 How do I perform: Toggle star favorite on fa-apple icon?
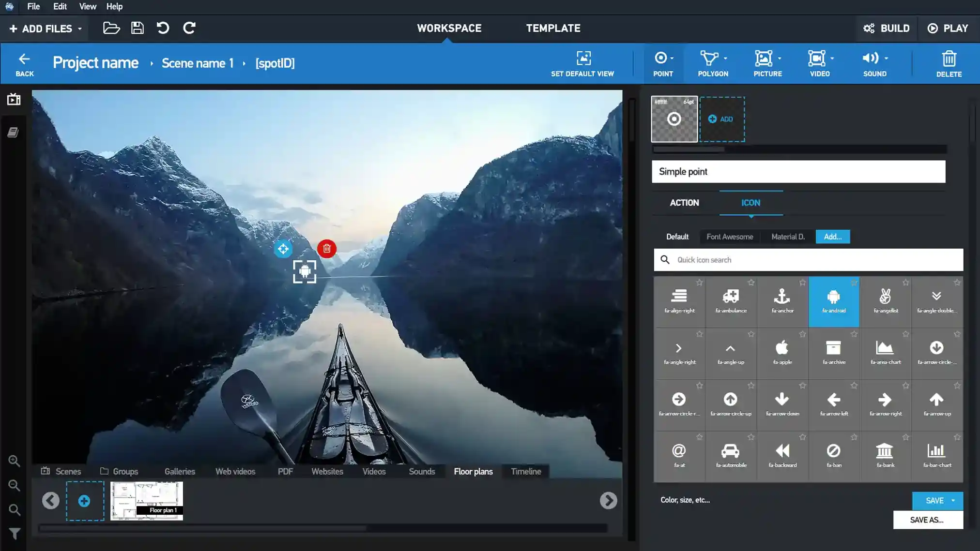[x=802, y=334]
